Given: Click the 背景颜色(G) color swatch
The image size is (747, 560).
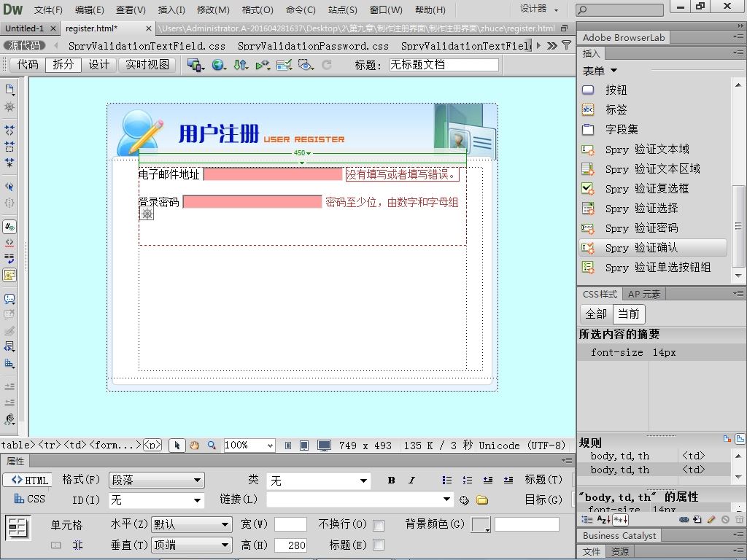Looking at the screenshot, I should click(481, 525).
